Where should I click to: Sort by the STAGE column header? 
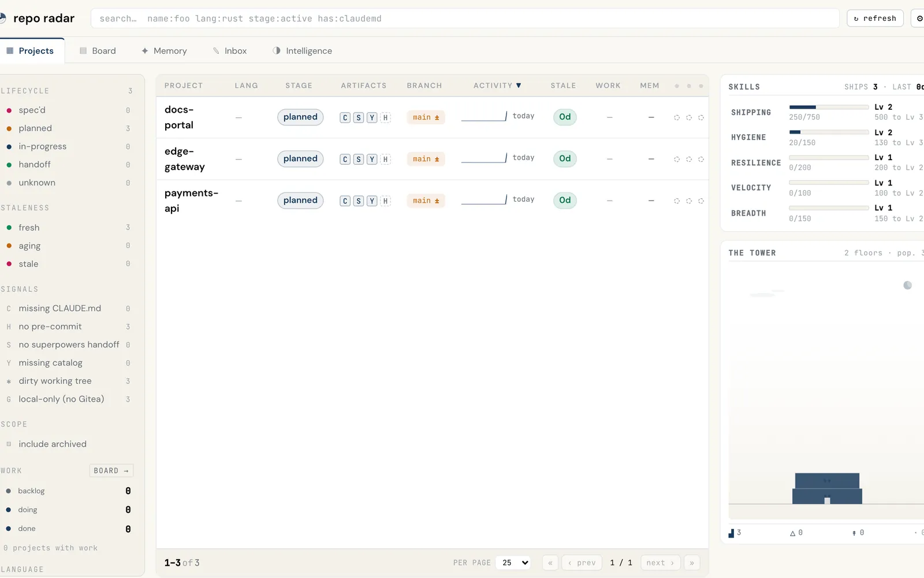tap(299, 86)
